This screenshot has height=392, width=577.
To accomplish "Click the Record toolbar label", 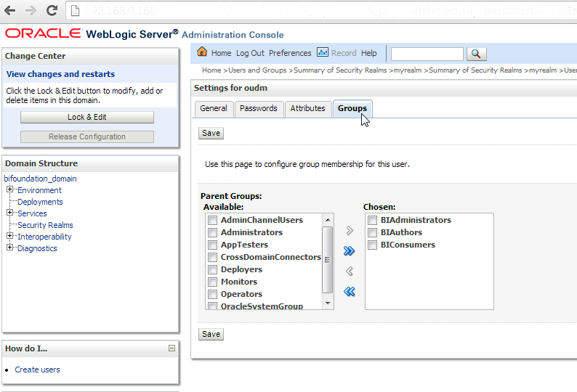I will pos(344,53).
